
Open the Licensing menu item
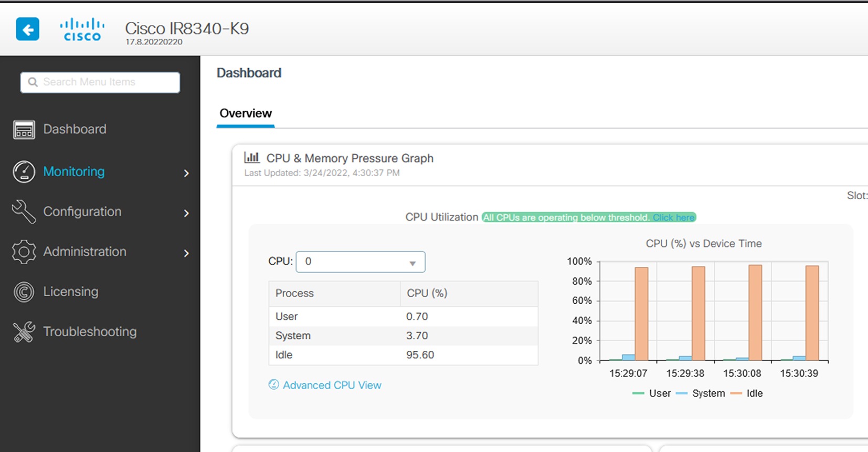[x=71, y=292]
